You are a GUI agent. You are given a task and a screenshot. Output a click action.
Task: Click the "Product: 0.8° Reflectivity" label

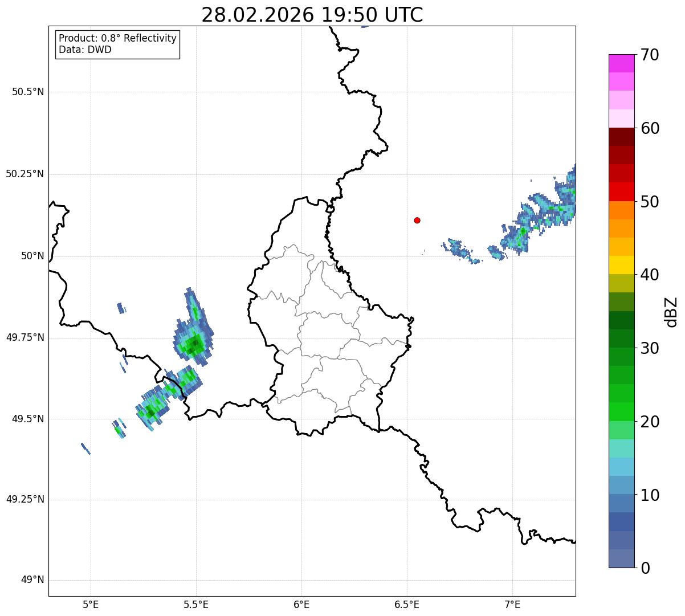(118, 38)
